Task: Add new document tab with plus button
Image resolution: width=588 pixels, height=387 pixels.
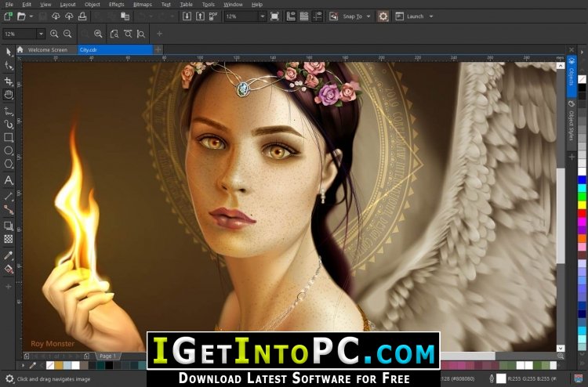Action: click(158, 49)
